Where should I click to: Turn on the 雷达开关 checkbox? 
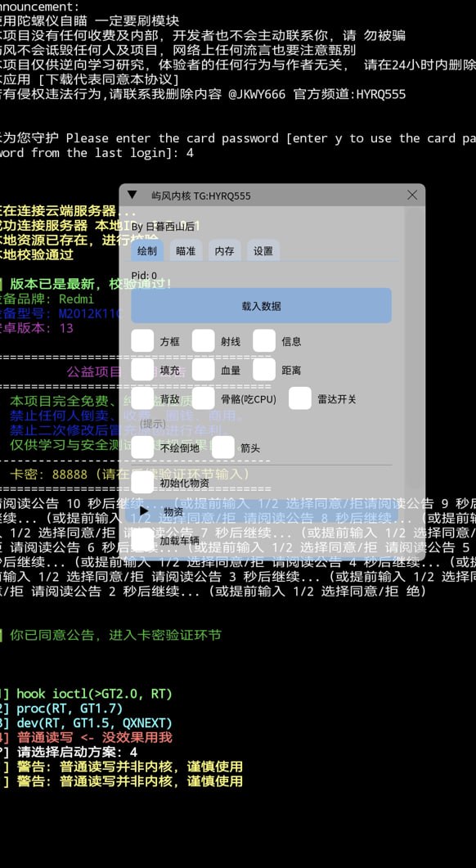(x=300, y=398)
